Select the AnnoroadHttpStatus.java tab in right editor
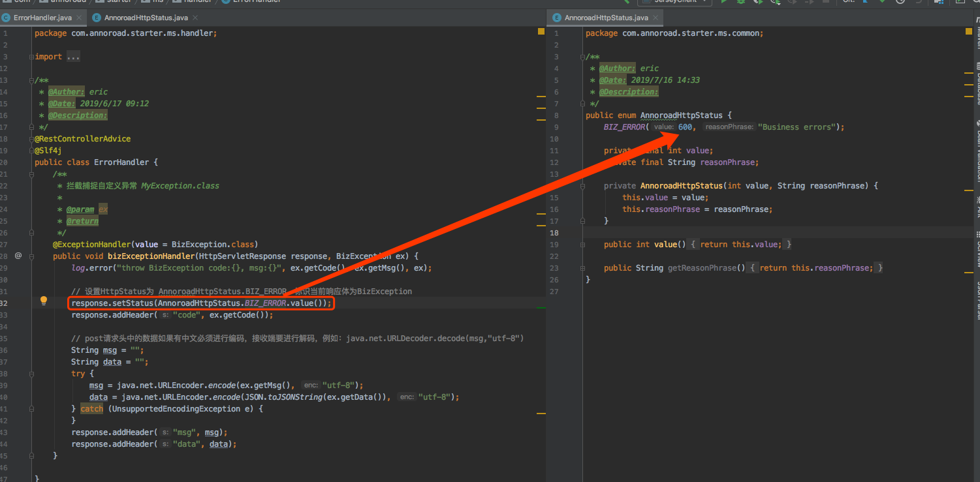This screenshot has height=482, width=980. 607,18
